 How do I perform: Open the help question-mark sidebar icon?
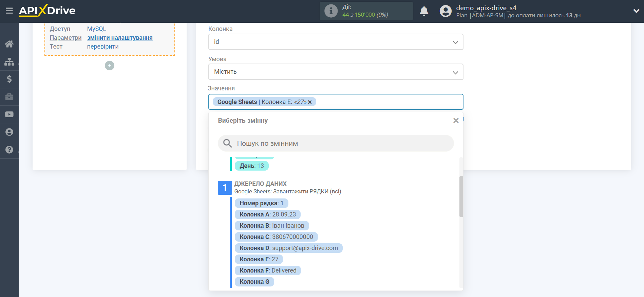pos(9,150)
